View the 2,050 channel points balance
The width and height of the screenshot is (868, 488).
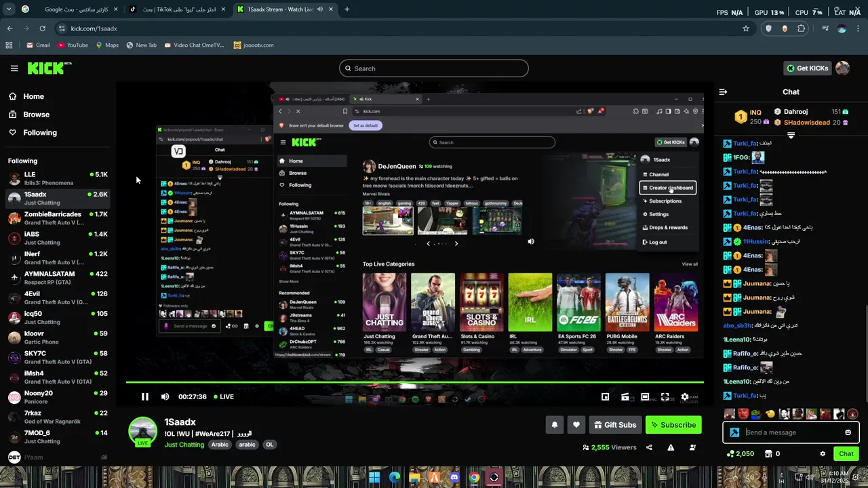point(741,454)
